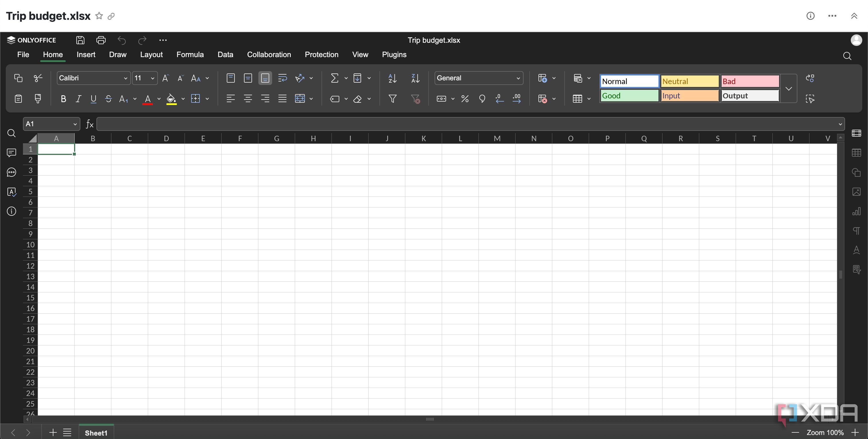Open the General number format dropdown
The width and height of the screenshot is (868, 439).
[518, 78]
